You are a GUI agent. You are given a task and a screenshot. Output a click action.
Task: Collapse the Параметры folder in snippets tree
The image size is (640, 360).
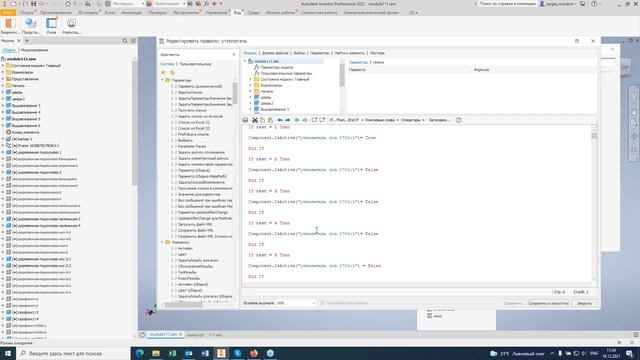point(162,80)
